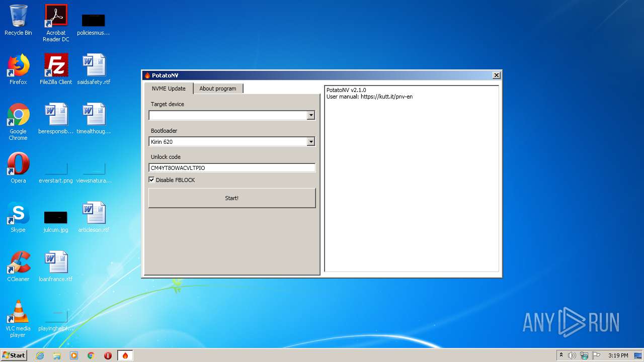The width and height of the screenshot is (644, 362).
Task: Open the network tray icon
Action: coord(584,355)
